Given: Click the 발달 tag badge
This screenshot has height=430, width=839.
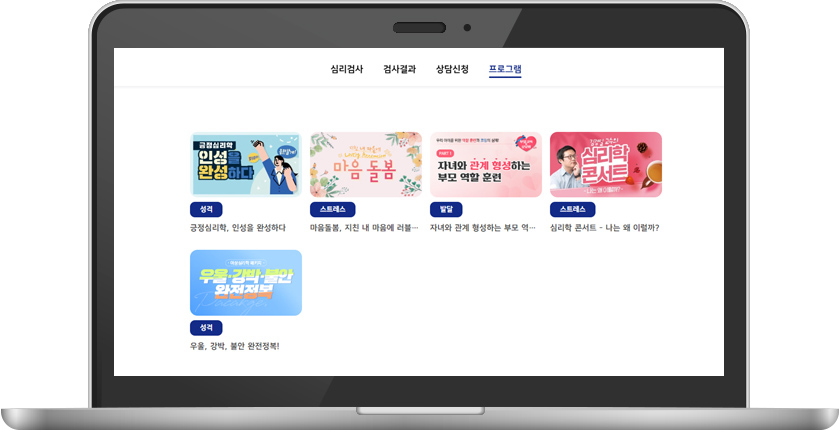Looking at the screenshot, I should pos(446,210).
